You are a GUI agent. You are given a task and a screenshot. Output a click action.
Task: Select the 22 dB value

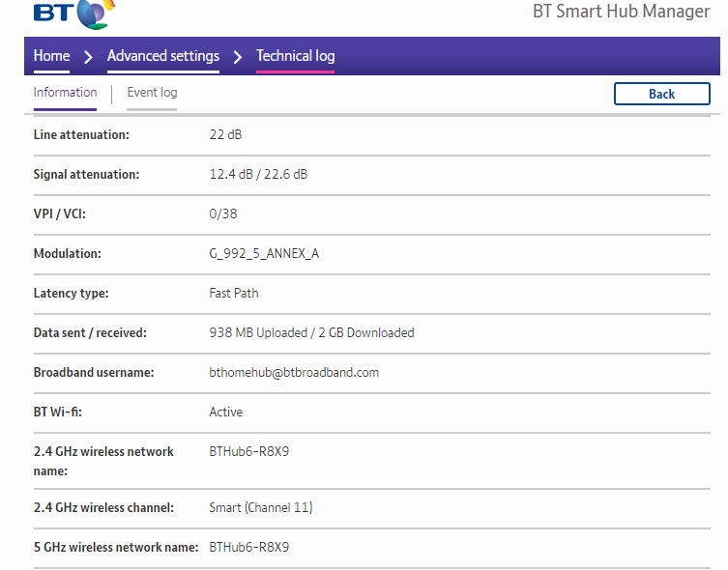tap(225, 134)
